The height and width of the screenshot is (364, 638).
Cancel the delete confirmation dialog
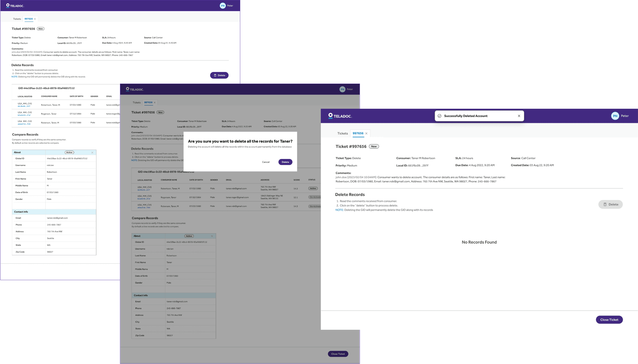point(266,162)
